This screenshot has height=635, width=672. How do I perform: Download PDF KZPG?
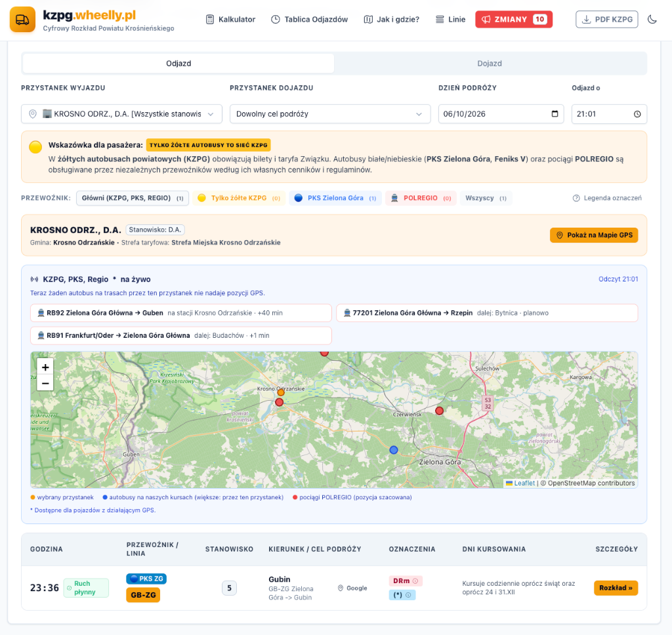click(x=607, y=19)
